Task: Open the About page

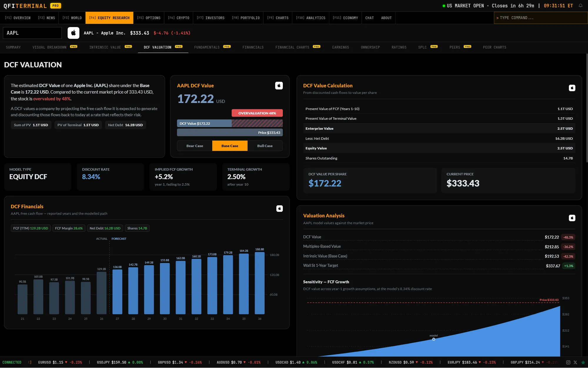Action: point(386,18)
